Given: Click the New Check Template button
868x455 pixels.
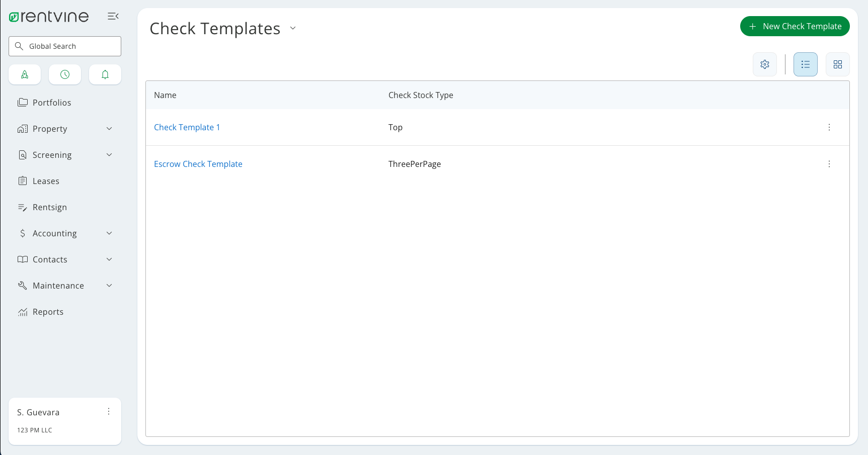Looking at the screenshot, I should point(795,26).
